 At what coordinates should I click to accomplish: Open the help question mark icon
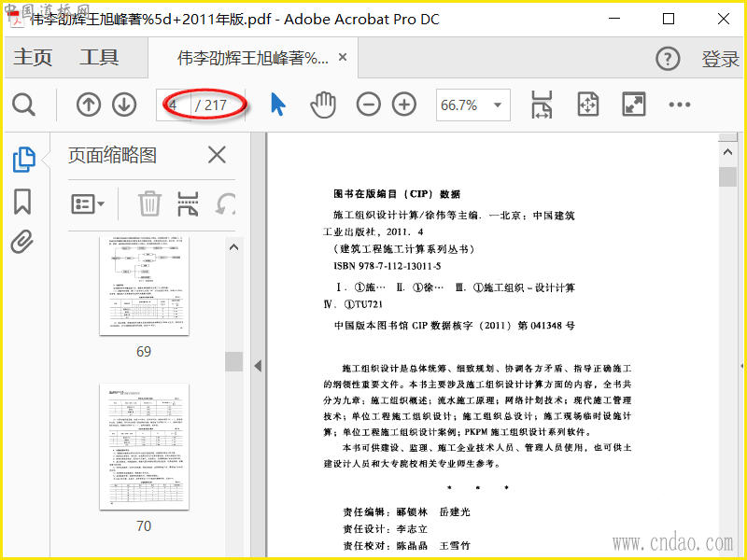(668, 59)
